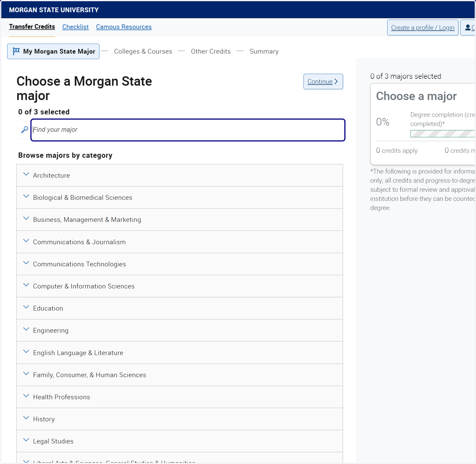Click the Create a profile / Login link
Viewport: 476px width, 464px height.
coord(423,27)
